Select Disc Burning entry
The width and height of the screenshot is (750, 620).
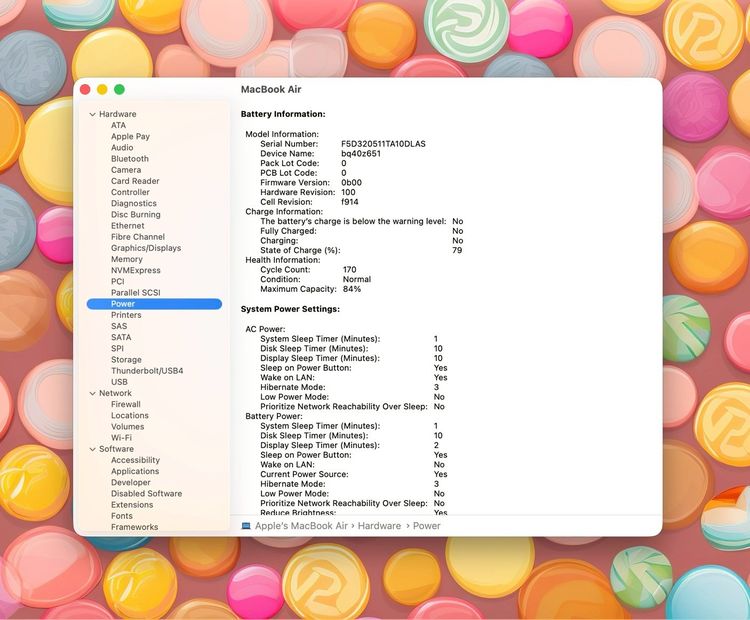coord(136,215)
